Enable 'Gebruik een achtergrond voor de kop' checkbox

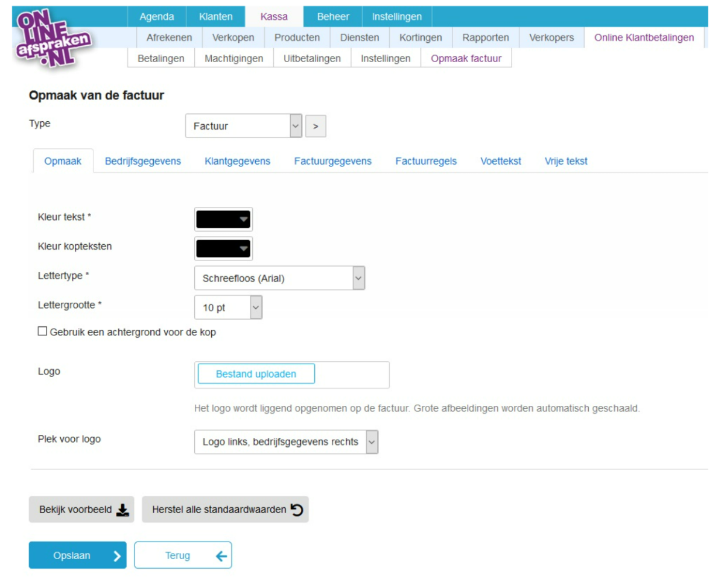(42, 332)
